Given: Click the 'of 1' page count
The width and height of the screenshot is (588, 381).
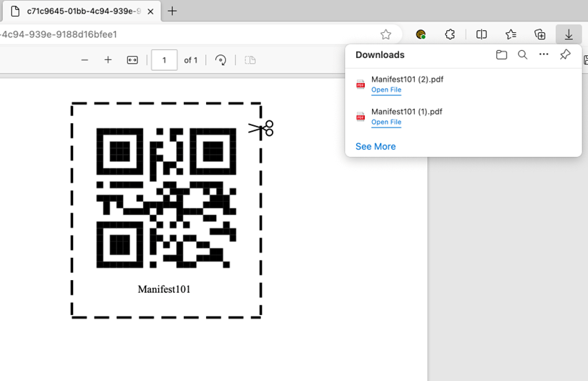Looking at the screenshot, I should [190, 60].
